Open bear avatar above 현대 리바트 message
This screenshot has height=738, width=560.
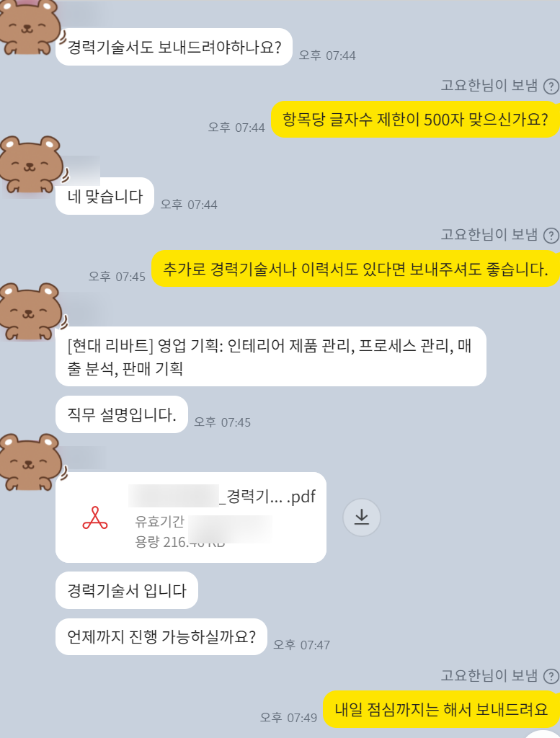coord(30,311)
